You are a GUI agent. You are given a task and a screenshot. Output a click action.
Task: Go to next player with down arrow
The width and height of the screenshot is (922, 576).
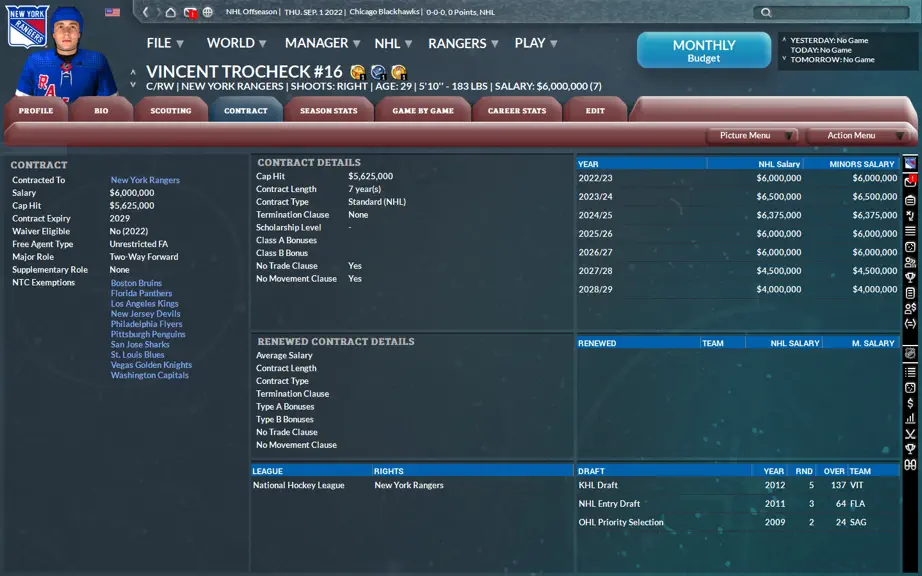tap(133, 85)
